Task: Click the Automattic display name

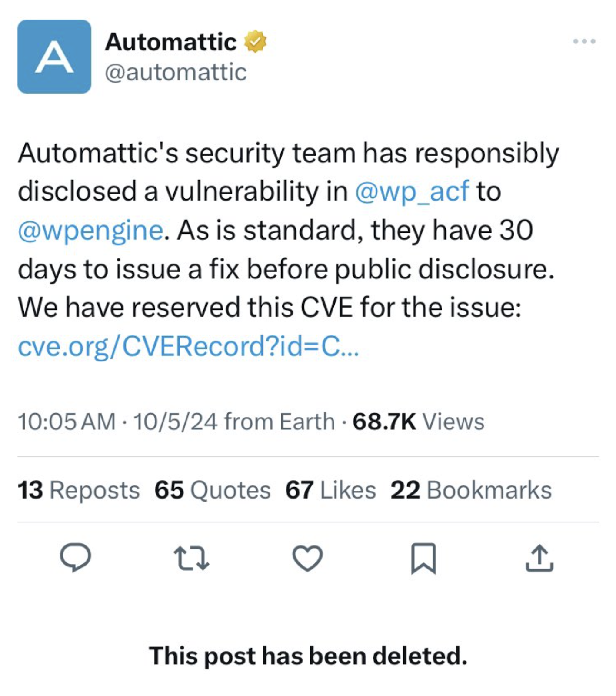Action: (x=171, y=42)
